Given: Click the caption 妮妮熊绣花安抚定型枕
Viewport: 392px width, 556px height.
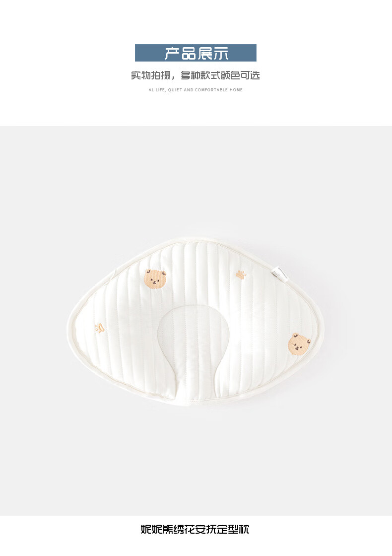Looking at the screenshot, I should pyautogui.click(x=195, y=529).
